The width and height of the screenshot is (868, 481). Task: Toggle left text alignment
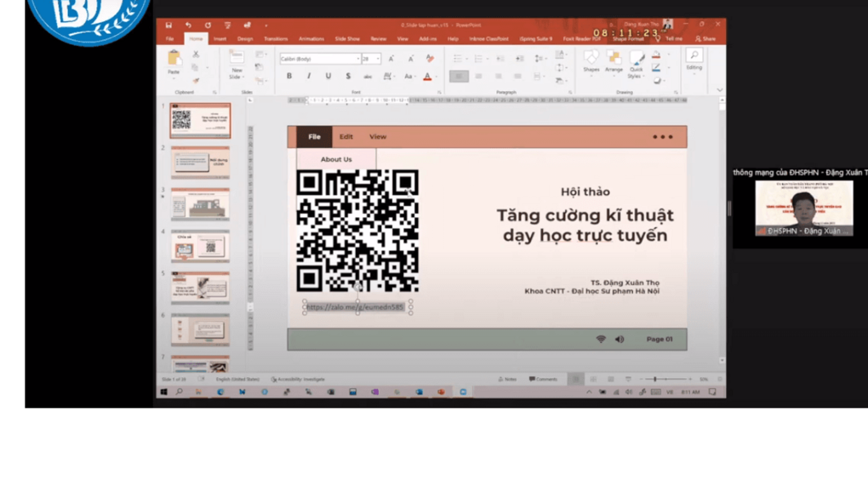[459, 77]
